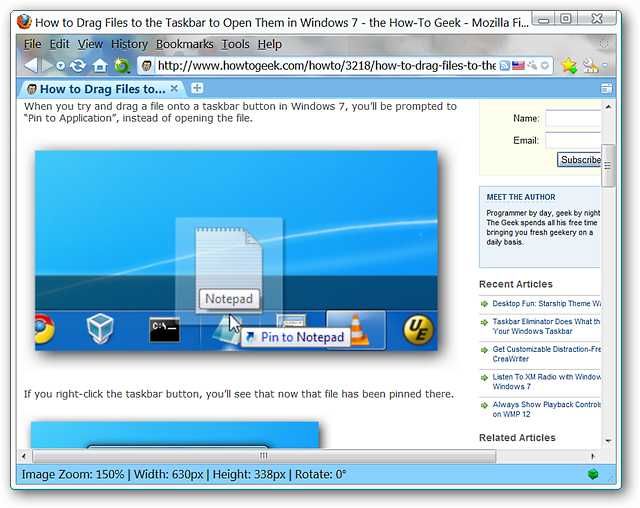Image resolution: width=640 pixels, height=508 pixels.
Task: Click the horizontal scrollbar left arrow
Action: click(x=24, y=456)
